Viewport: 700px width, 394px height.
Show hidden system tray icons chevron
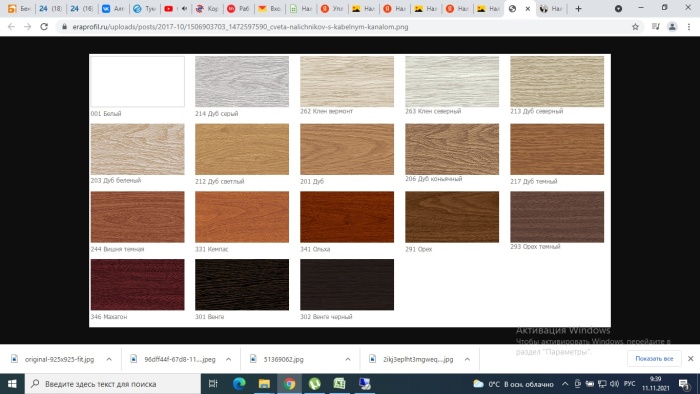pyautogui.click(x=565, y=384)
